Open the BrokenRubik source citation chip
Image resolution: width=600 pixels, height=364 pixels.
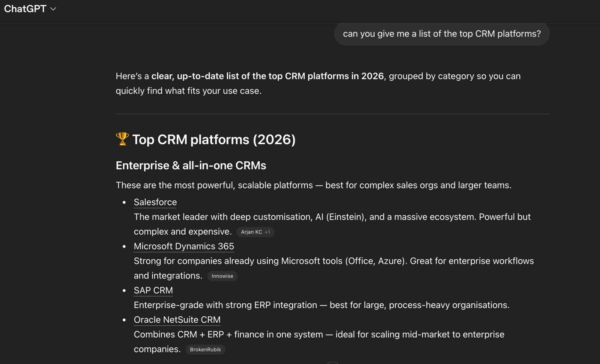pyautogui.click(x=205, y=349)
